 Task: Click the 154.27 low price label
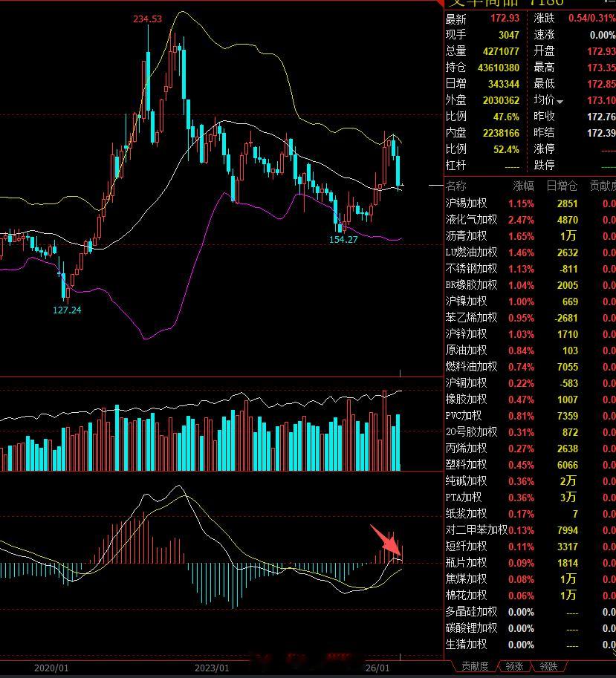(x=343, y=240)
